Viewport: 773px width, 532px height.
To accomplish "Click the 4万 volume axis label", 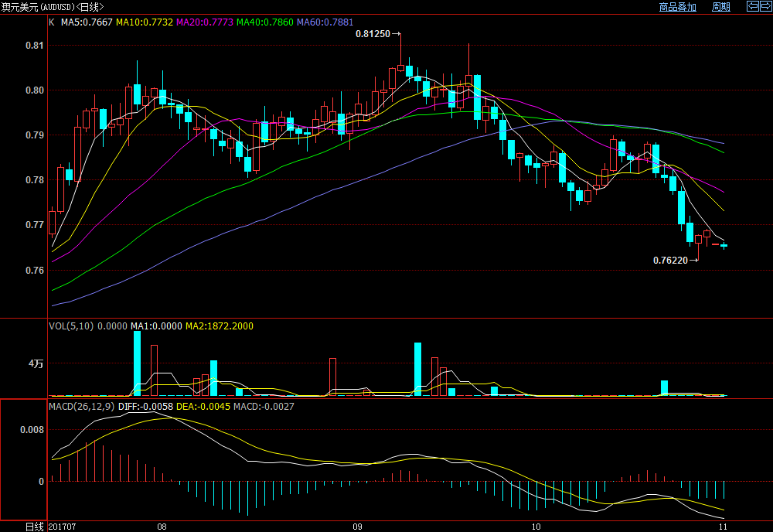I will pos(36,364).
